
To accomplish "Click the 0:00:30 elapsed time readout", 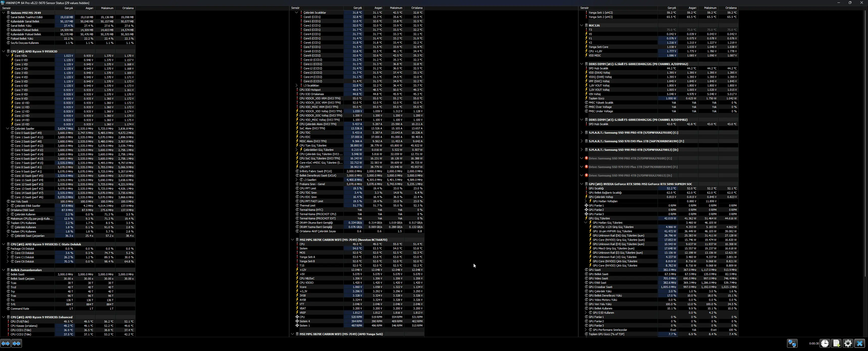I will tap(814, 344).
